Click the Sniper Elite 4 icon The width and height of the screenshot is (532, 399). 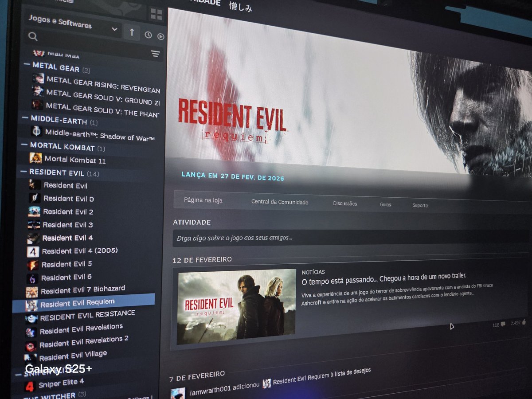pyautogui.click(x=29, y=387)
